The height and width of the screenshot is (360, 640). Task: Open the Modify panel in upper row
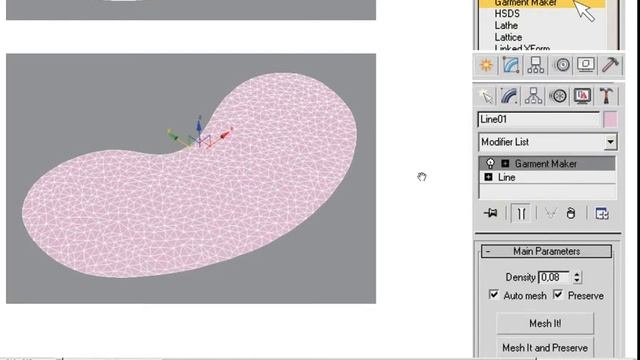pyautogui.click(x=511, y=65)
